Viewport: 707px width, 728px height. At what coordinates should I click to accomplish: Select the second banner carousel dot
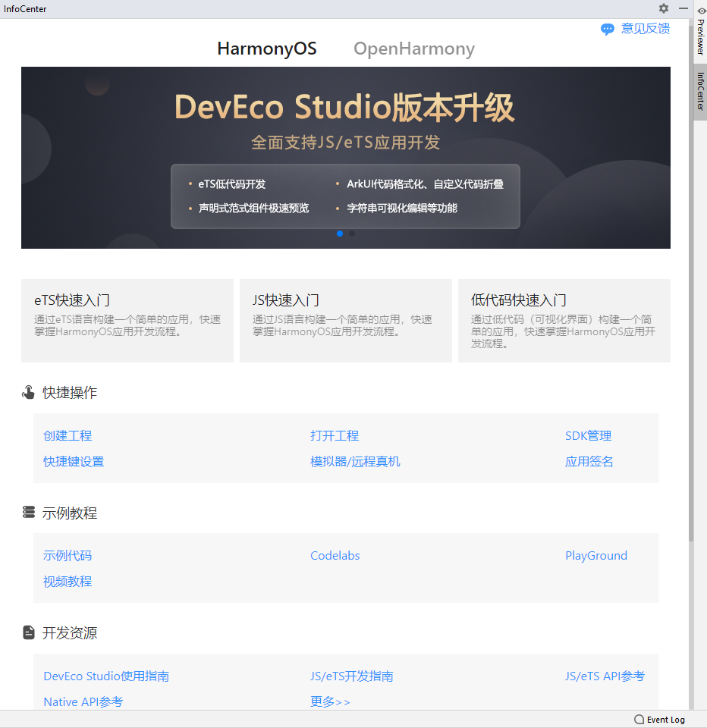pos(352,234)
